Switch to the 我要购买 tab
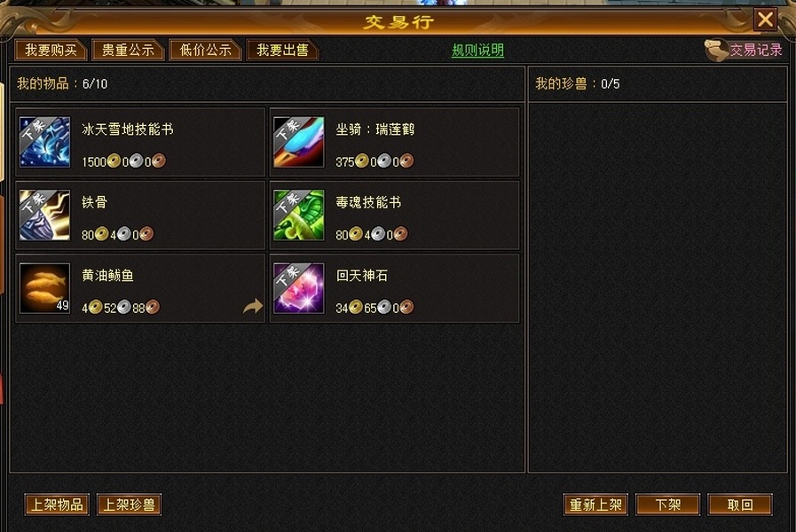Viewport: 796px width, 532px height. [x=51, y=51]
